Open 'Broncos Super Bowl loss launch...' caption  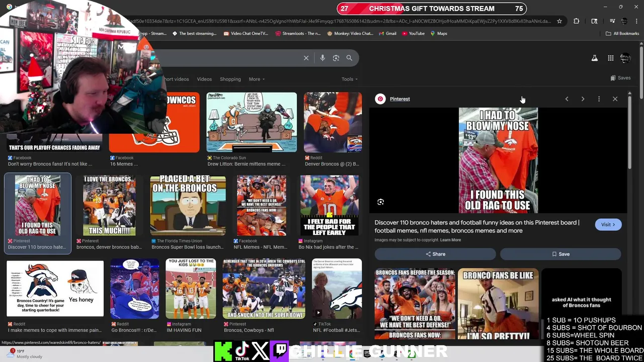point(187,247)
